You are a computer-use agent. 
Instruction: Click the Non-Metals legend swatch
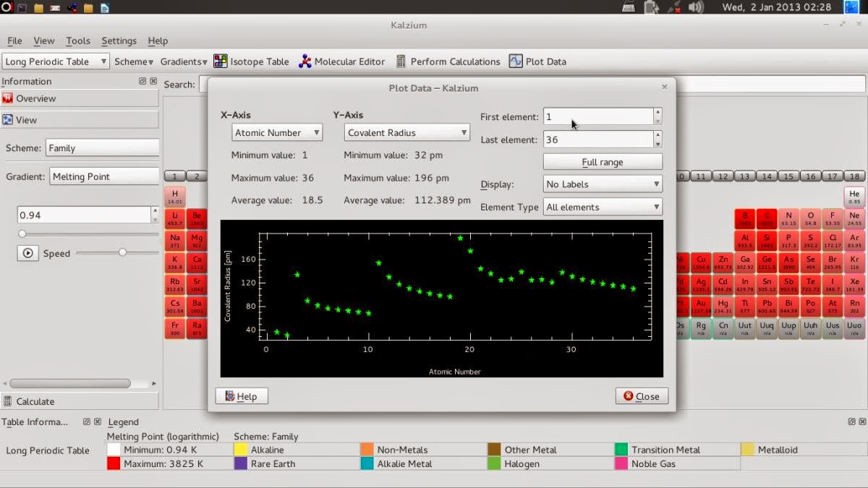point(367,450)
